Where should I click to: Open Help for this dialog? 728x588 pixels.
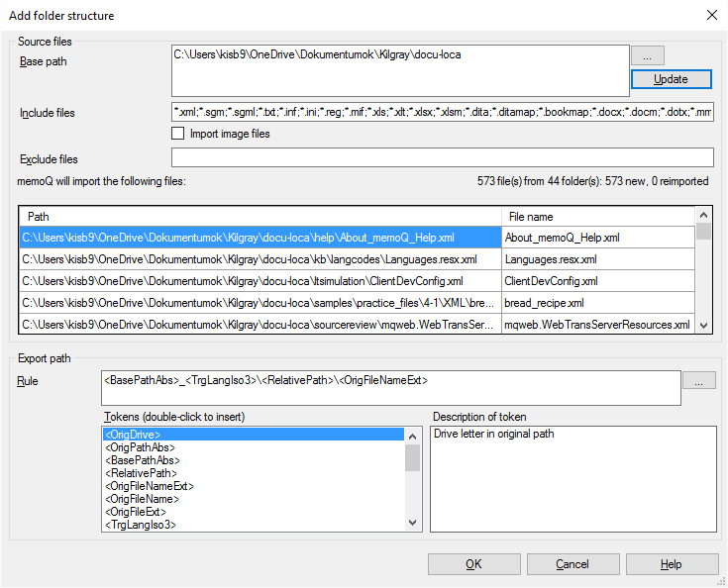[672, 564]
